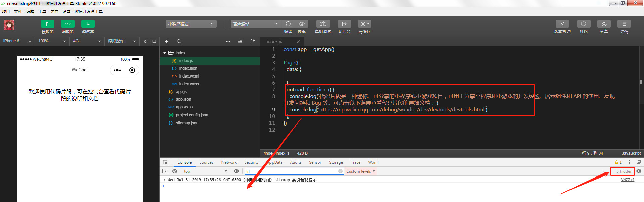Switch to the Wxml tab
644x202 pixels.
tap(373, 162)
